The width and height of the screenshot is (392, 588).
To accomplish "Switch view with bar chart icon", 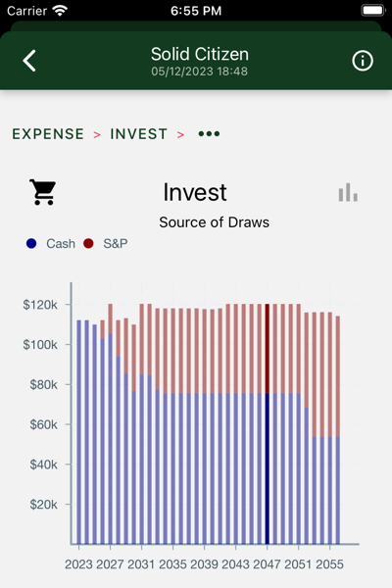I will (x=348, y=192).
